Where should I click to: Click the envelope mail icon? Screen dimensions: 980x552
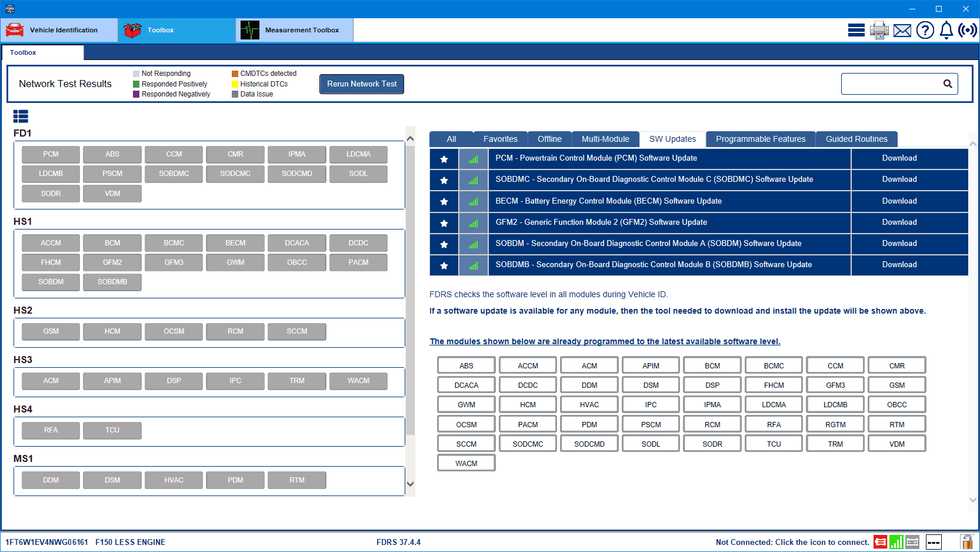coord(902,30)
